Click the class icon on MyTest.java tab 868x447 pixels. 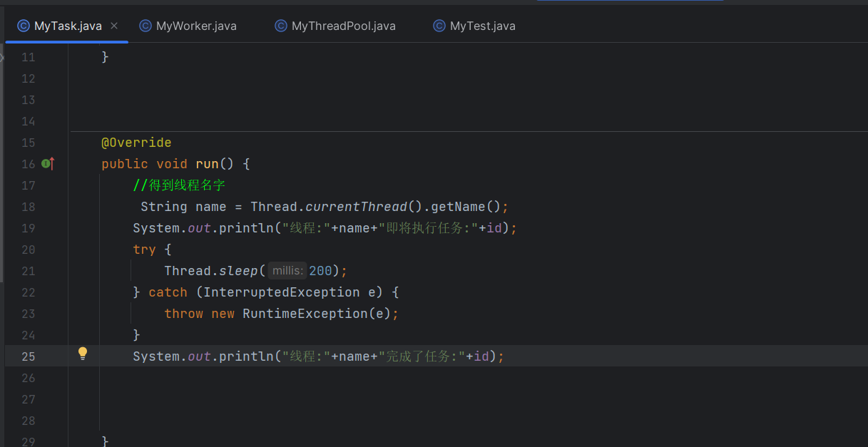click(x=439, y=26)
